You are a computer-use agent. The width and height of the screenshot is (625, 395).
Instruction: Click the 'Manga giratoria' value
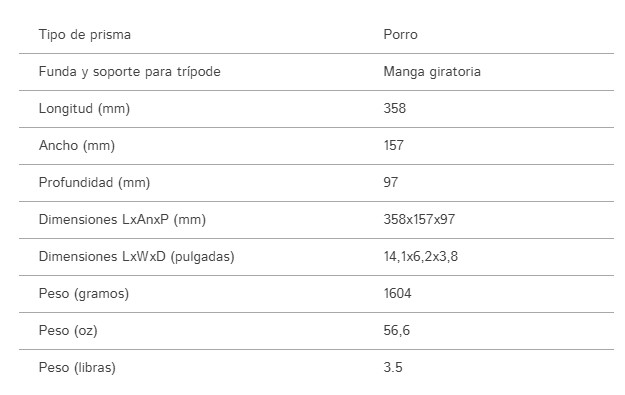tap(432, 72)
